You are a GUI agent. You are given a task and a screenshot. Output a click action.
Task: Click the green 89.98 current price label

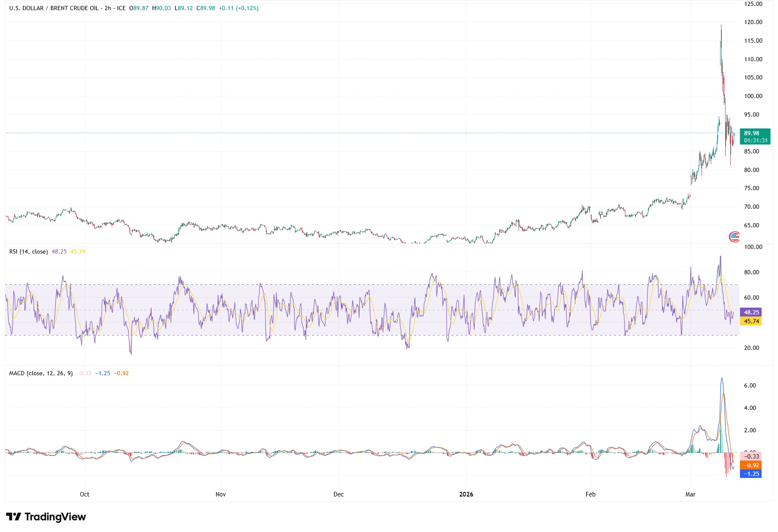coord(751,133)
